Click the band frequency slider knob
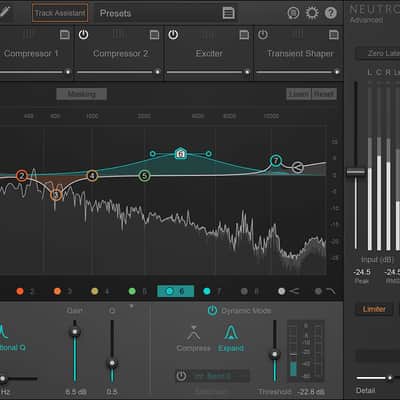This screenshot has width=400, height=400. 3,379
